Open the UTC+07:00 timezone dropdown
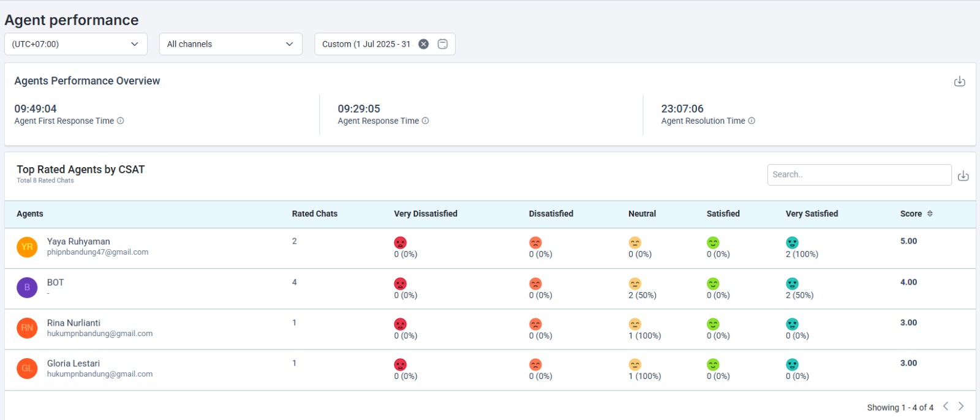Image resolution: width=980 pixels, height=420 pixels. tap(76, 44)
